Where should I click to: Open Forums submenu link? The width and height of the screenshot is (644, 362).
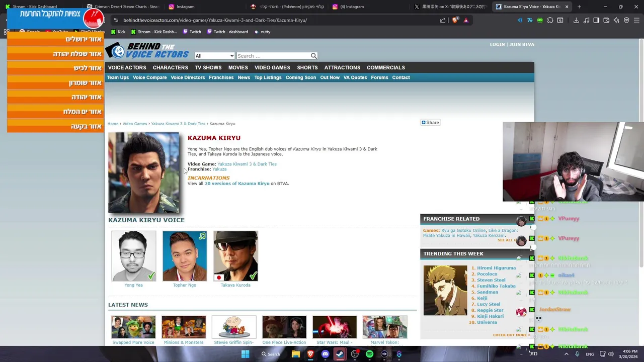379,77
